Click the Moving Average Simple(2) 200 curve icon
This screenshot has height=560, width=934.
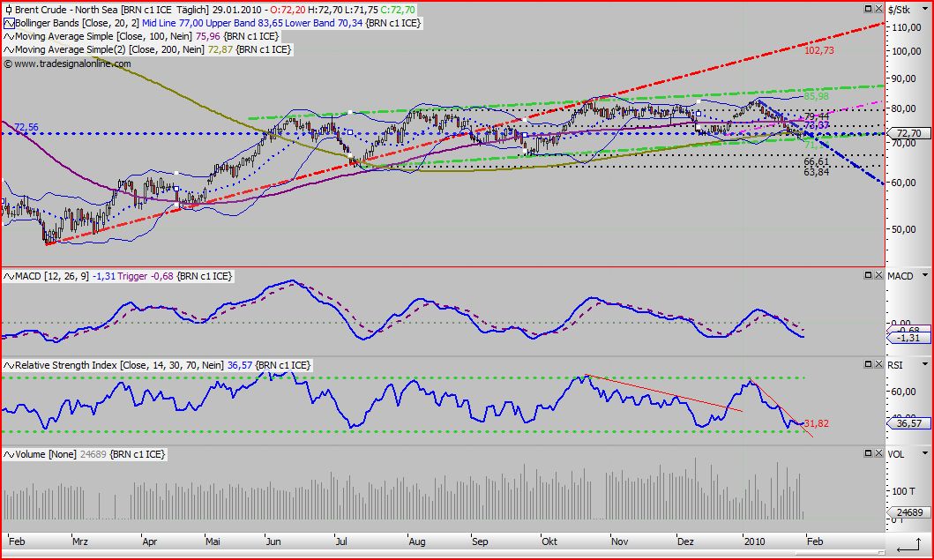[x=9, y=49]
